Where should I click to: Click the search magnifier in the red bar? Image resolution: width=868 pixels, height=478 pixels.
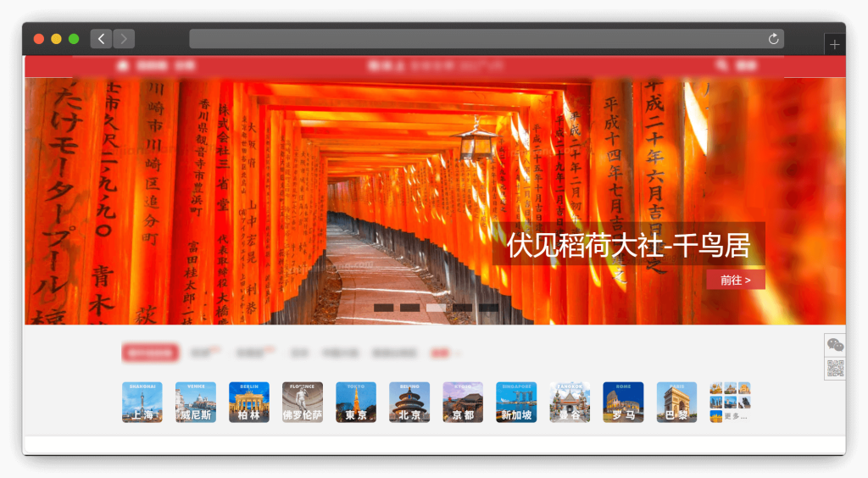(721, 66)
